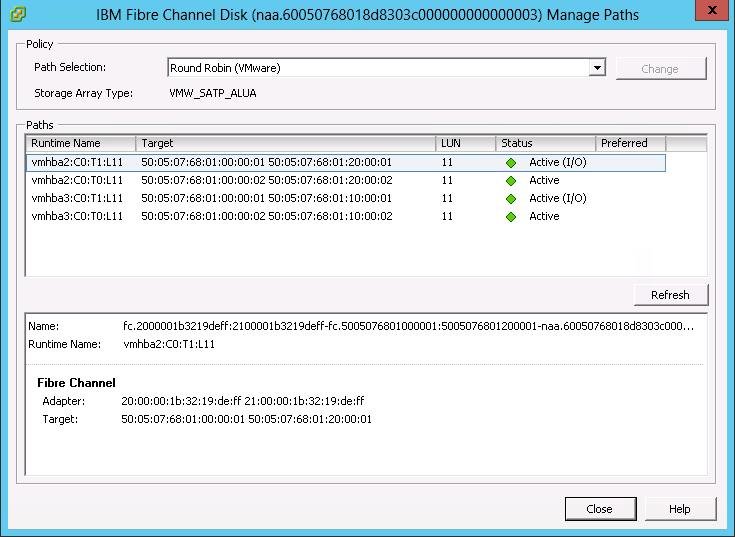The width and height of the screenshot is (735, 537).
Task: Click target ending 20:00:02 in paths list
Action: click(x=267, y=180)
